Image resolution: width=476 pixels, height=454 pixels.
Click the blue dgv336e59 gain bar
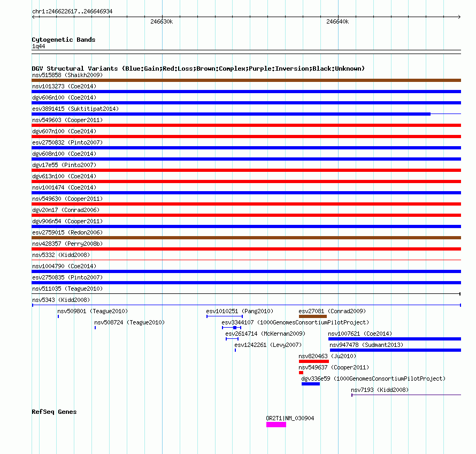point(311,384)
